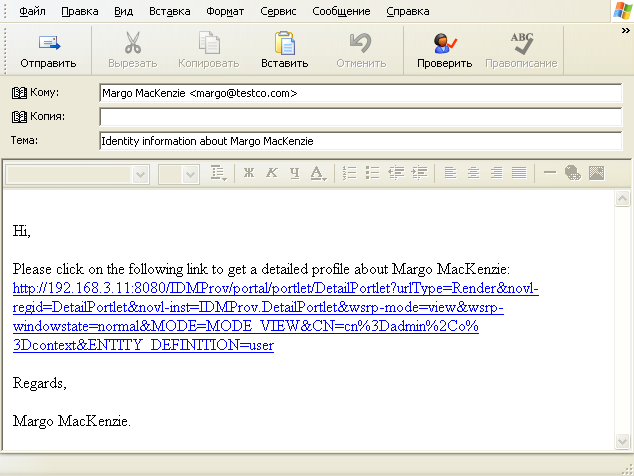Click the Отменить undo icon
634x476 pixels.
pos(361,43)
